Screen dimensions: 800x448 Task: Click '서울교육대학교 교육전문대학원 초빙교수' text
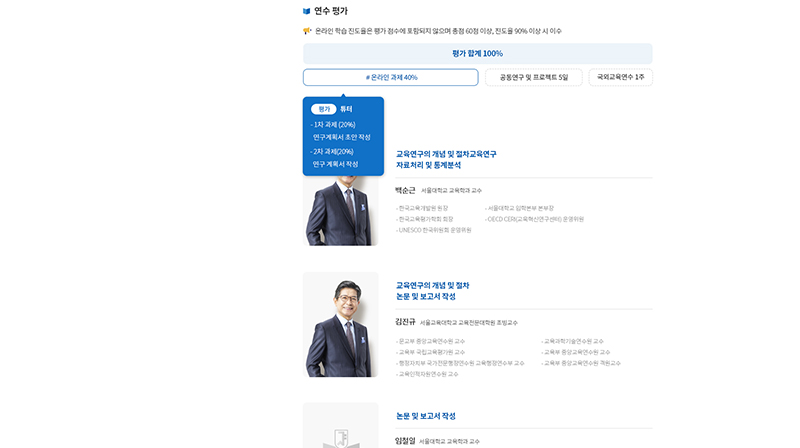pyautogui.click(x=468, y=323)
